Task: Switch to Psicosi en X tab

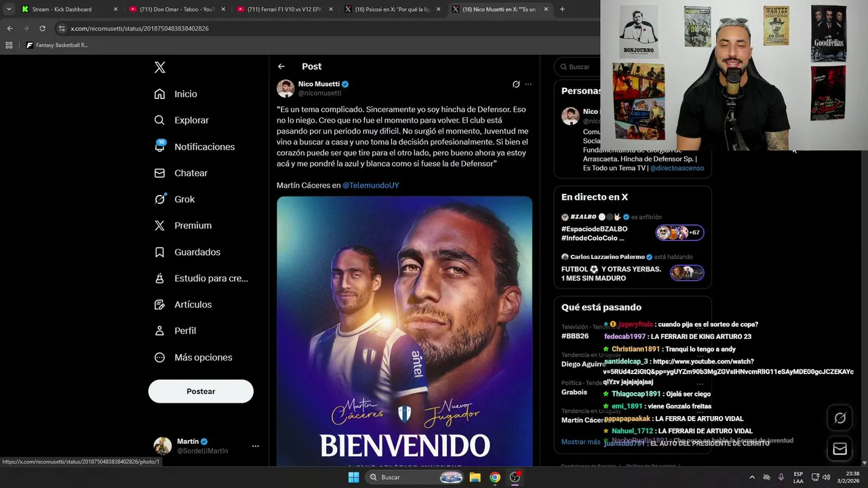Action: pyautogui.click(x=392, y=9)
